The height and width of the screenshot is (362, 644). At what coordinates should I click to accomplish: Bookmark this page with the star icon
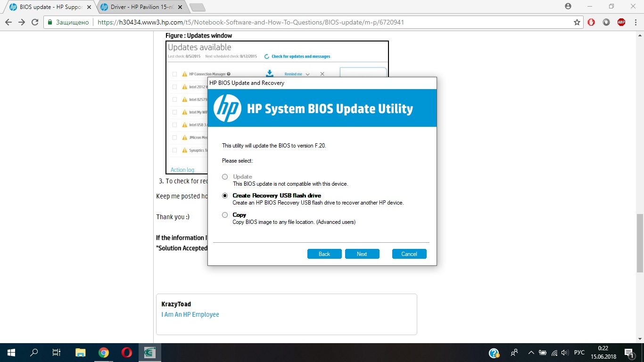point(577,22)
